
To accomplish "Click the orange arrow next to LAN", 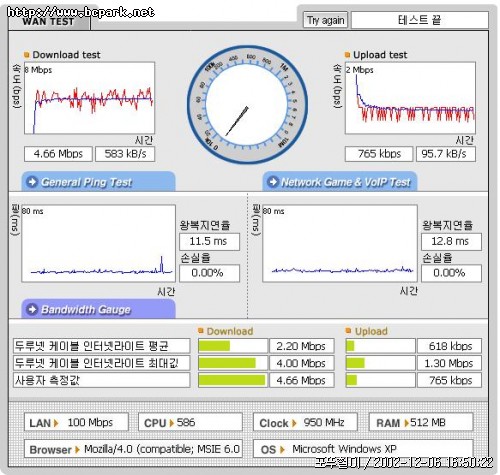I will [56, 423].
